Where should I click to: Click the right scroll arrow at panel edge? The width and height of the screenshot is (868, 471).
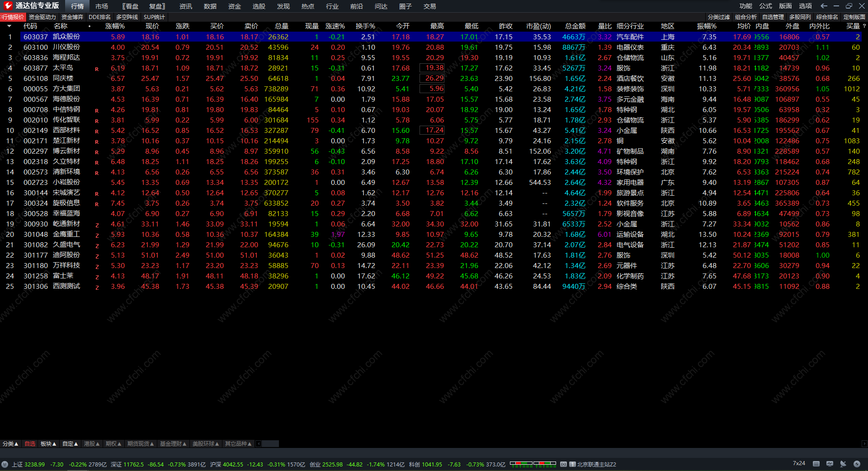[864, 444]
